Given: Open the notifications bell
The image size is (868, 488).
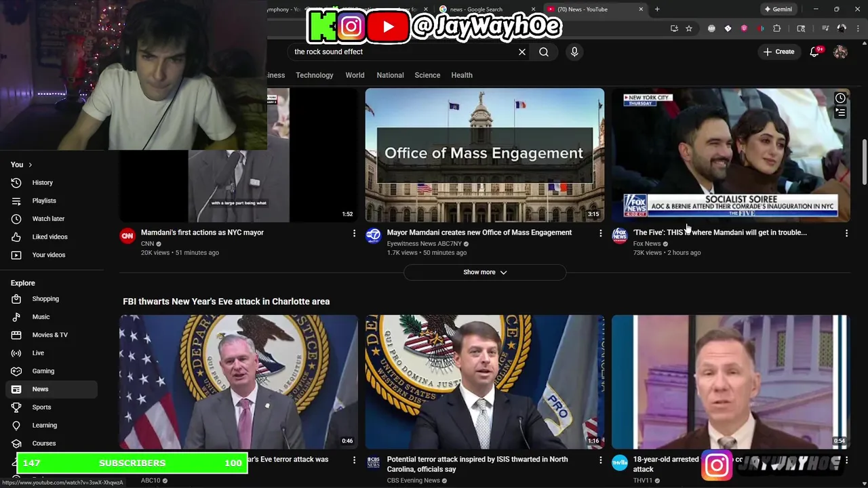Looking at the screenshot, I should pos(815,52).
